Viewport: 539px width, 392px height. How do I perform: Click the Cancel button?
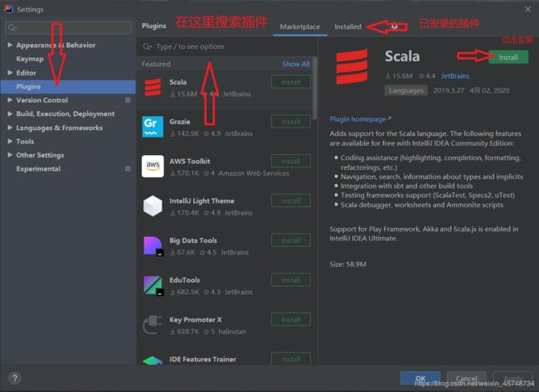(467, 378)
